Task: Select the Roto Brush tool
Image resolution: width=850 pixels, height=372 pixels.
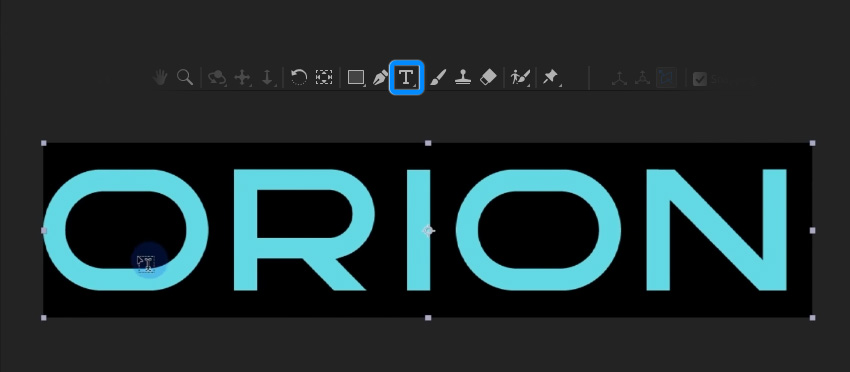Action: click(520, 78)
